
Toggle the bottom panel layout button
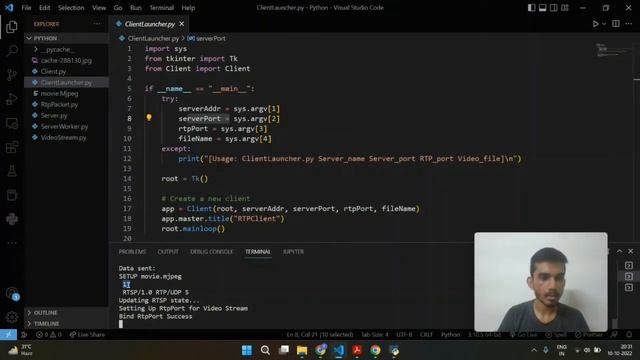click(542, 8)
